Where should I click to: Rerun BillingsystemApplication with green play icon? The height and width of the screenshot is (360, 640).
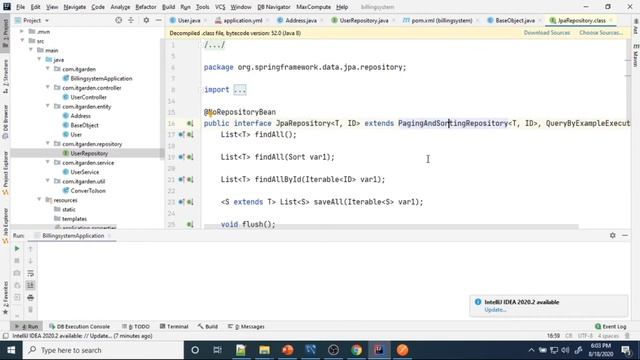coord(17,248)
